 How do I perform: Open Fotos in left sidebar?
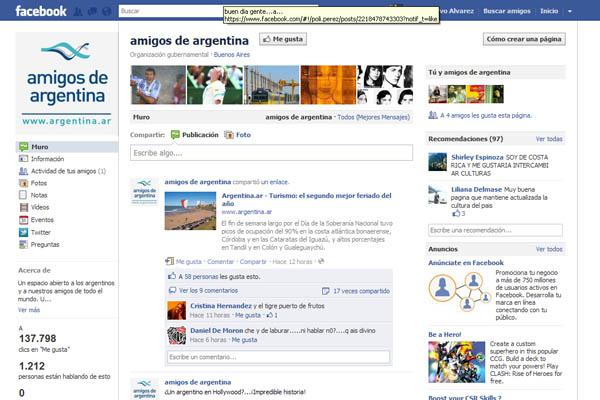(39, 183)
